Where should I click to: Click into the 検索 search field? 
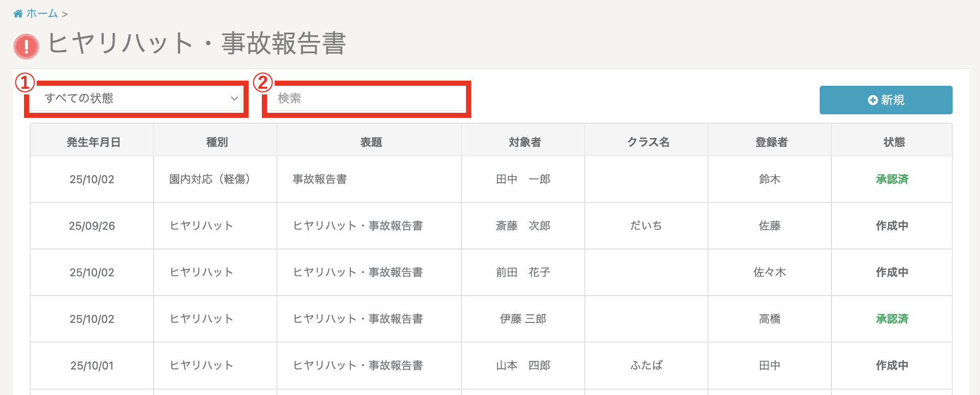[366, 98]
